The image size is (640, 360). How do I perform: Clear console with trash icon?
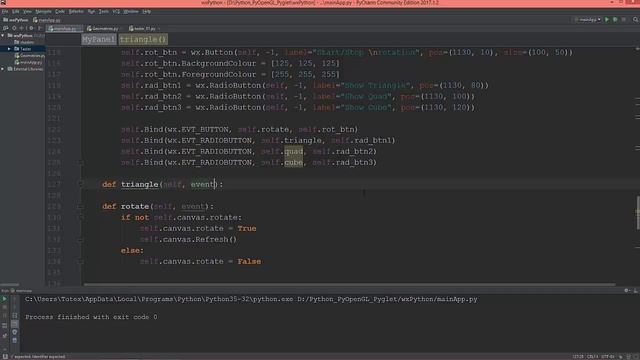15,340
